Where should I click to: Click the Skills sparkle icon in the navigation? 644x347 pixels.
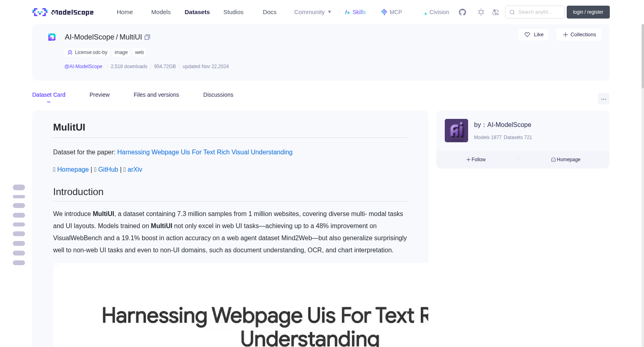(347, 12)
